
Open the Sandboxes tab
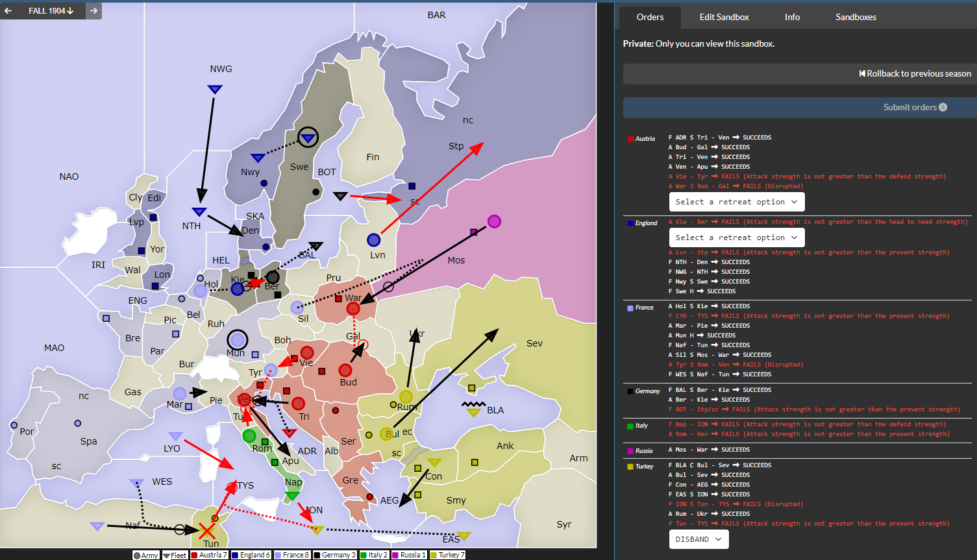click(x=856, y=17)
